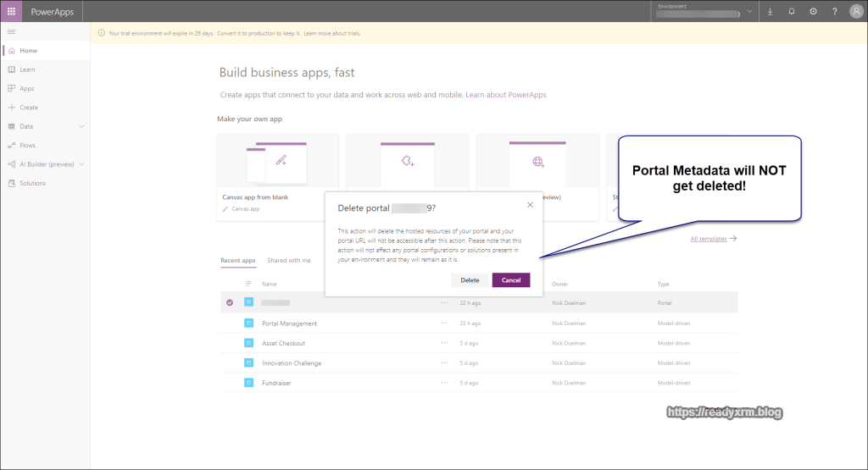Screen dimensions: 868x470
Task: Toggle the selected portal row checkmark
Action: point(230,302)
